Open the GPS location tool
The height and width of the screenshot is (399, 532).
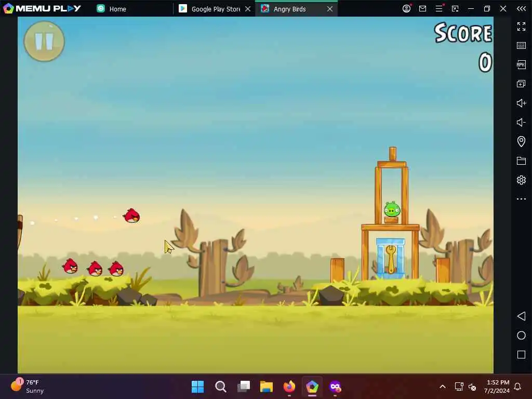click(521, 141)
